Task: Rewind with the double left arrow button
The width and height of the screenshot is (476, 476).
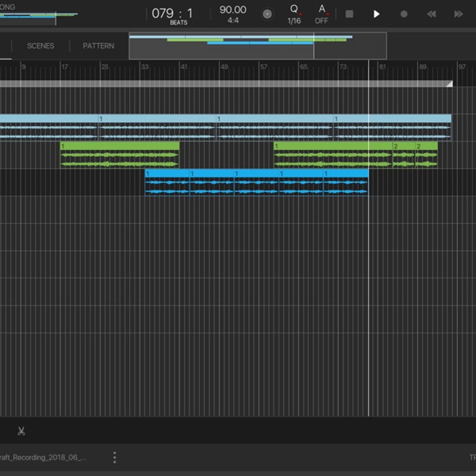Action: coord(431,14)
